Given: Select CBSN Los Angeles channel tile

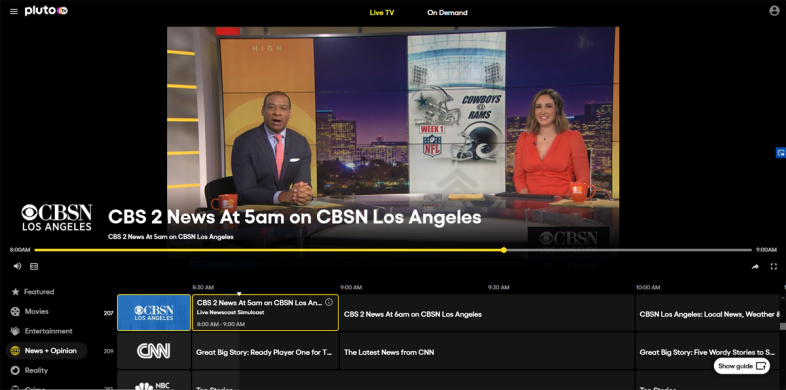Looking at the screenshot, I should point(154,312).
